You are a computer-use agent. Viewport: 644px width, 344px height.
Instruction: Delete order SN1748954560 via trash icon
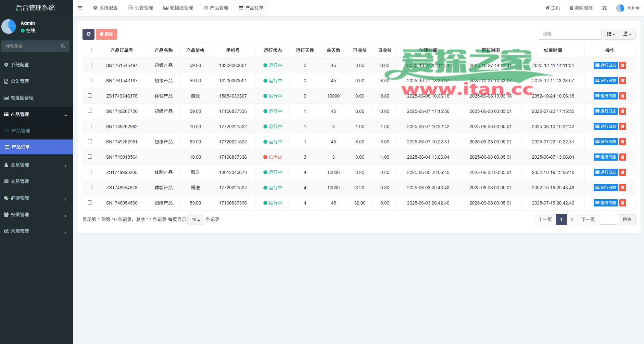coord(623,203)
